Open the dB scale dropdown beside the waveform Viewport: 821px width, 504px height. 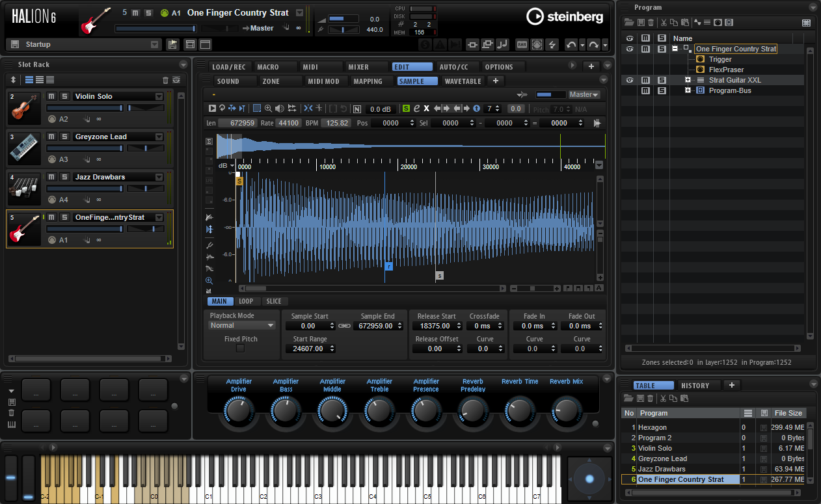click(x=226, y=166)
